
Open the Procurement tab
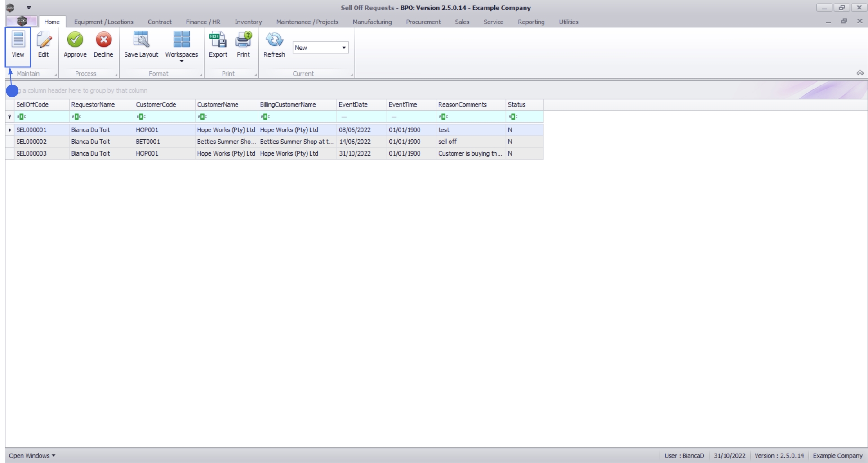tap(423, 22)
